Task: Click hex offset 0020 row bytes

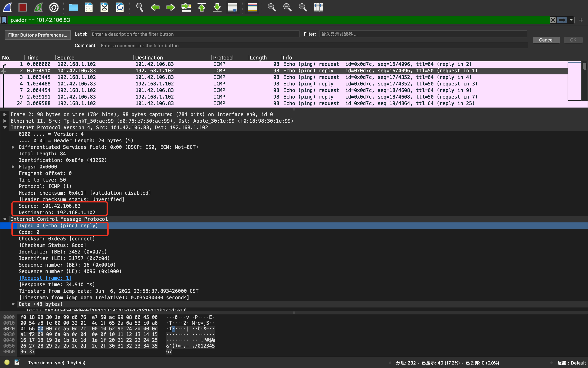Action: coord(89,329)
